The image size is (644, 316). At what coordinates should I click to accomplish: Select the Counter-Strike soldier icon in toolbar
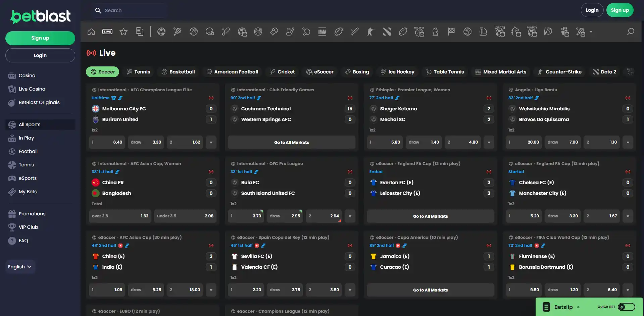pos(371,32)
